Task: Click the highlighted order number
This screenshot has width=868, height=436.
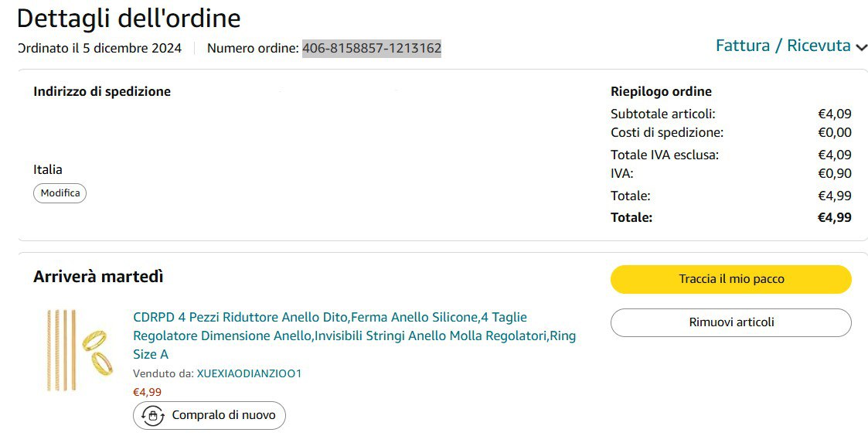Action: (x=372, y=49)
